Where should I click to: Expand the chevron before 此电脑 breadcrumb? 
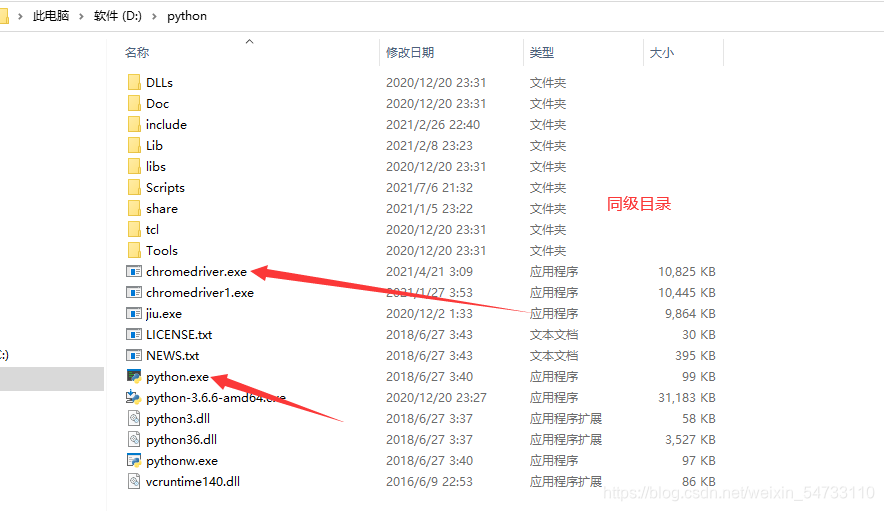(x=20, y=16)
